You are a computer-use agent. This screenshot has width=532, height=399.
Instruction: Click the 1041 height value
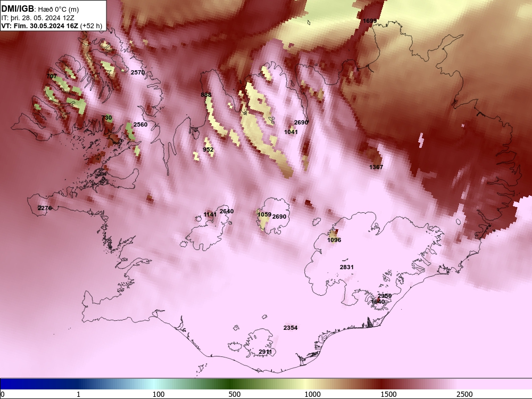291,132
